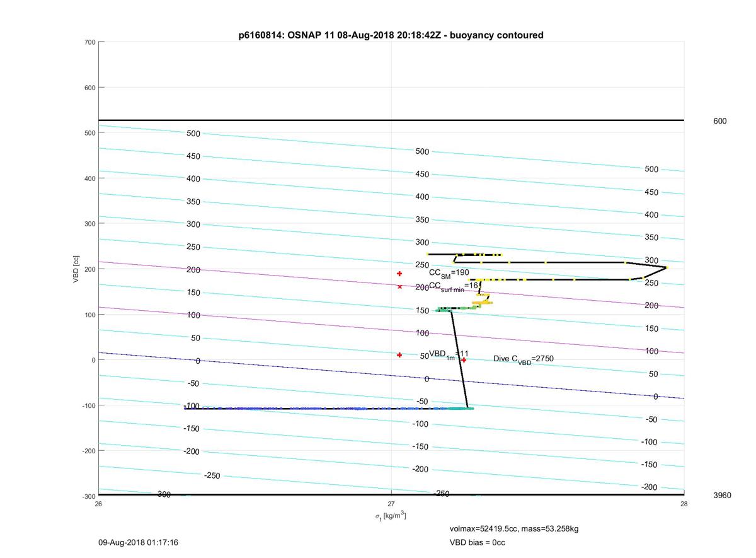This screenshot has width=756, height=558.
Task: Click y-axis tick label "0"
Action: pyautogui.click(x=93, y=360)
